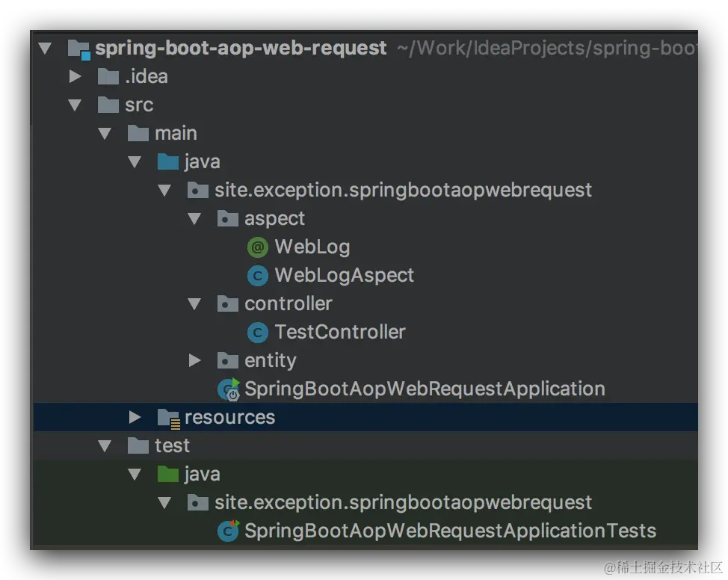Image resolution: width=728 pixels, height=580 pixels.
Task: Collapse the main folder
Action: [x=105, y=134]
